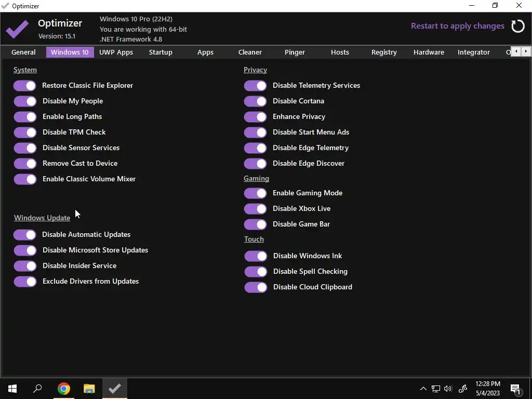The image size is (532, 399).
Task: Click Optimizer checkmark taskbar icon
Action: pos(115,389)
